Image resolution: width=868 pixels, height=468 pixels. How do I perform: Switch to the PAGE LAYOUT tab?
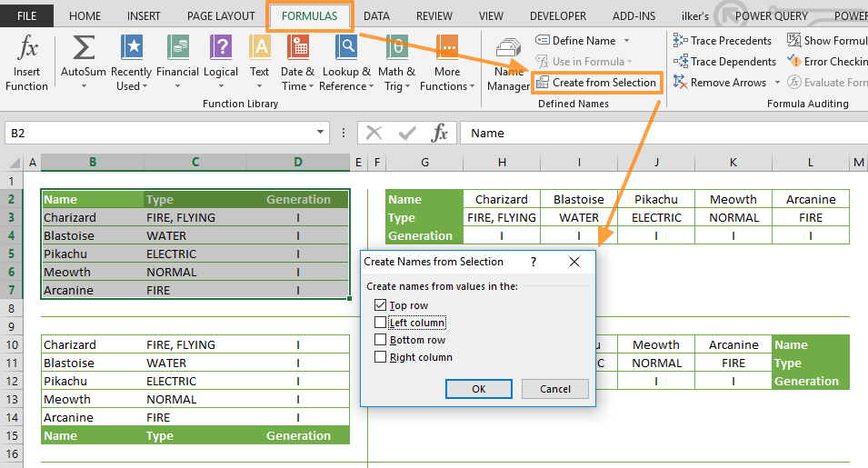point(221,16)
